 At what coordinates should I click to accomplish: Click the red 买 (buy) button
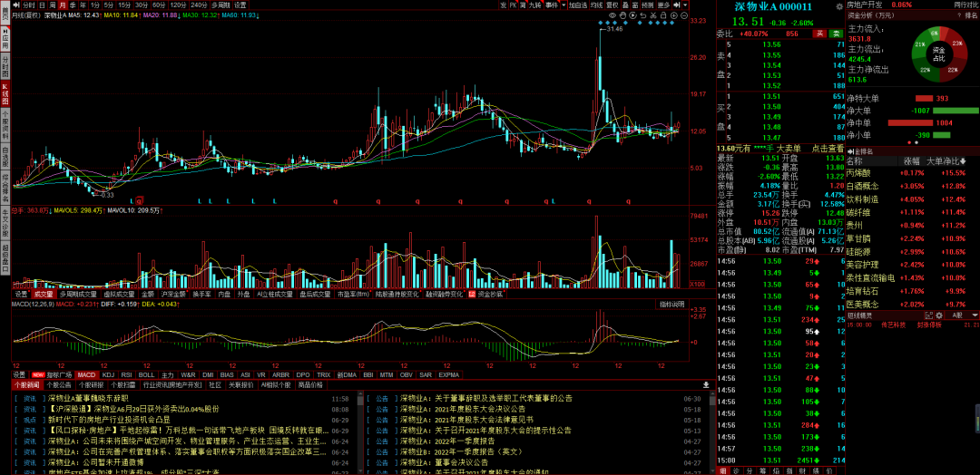[818, 33]
